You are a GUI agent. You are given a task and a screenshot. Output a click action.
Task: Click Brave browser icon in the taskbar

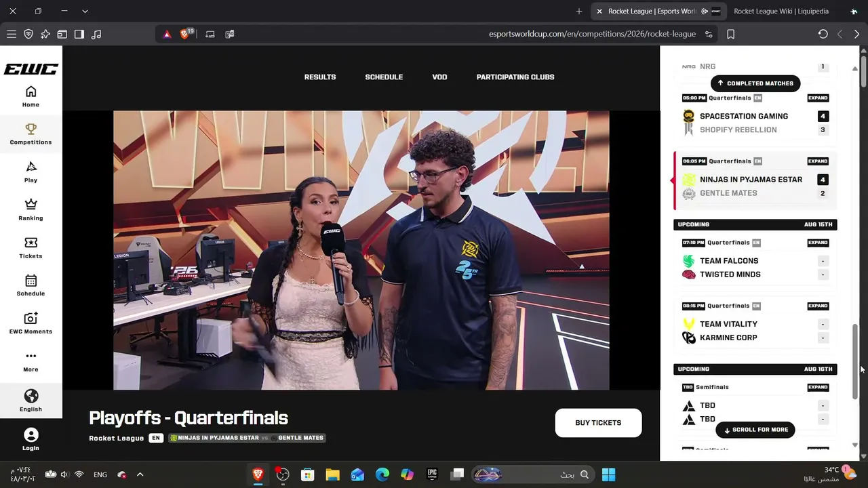tap(258, 474)
